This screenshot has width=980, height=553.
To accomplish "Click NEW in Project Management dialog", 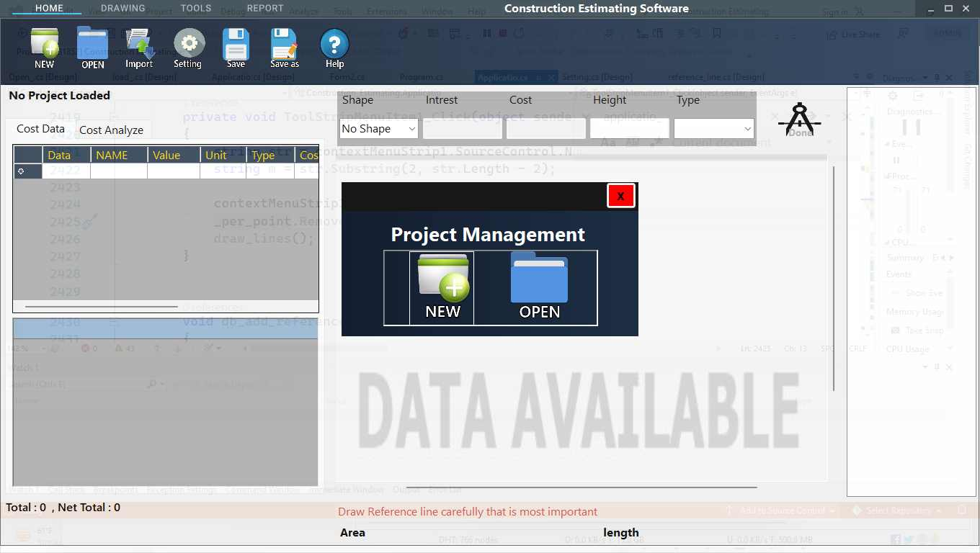I will [442, 288].
